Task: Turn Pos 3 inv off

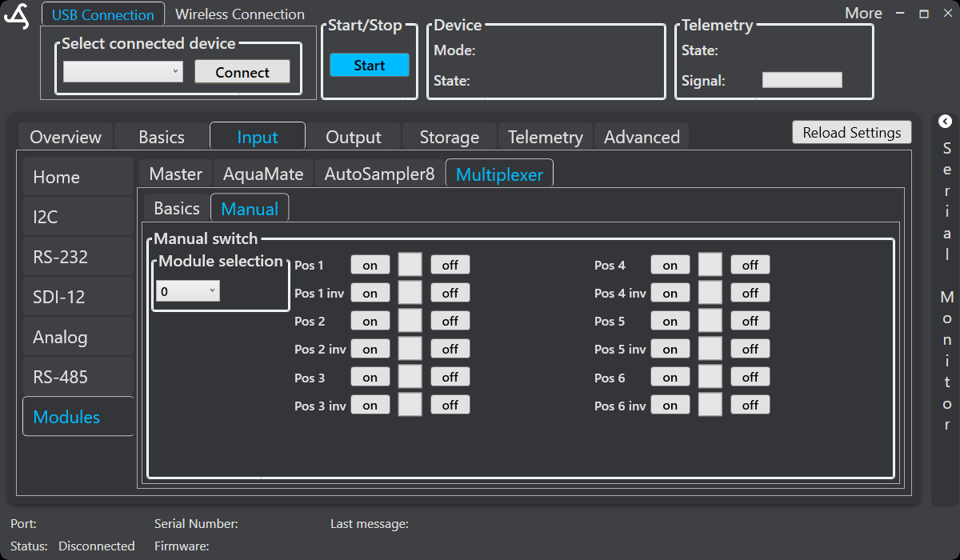Action: pos(450,405)
